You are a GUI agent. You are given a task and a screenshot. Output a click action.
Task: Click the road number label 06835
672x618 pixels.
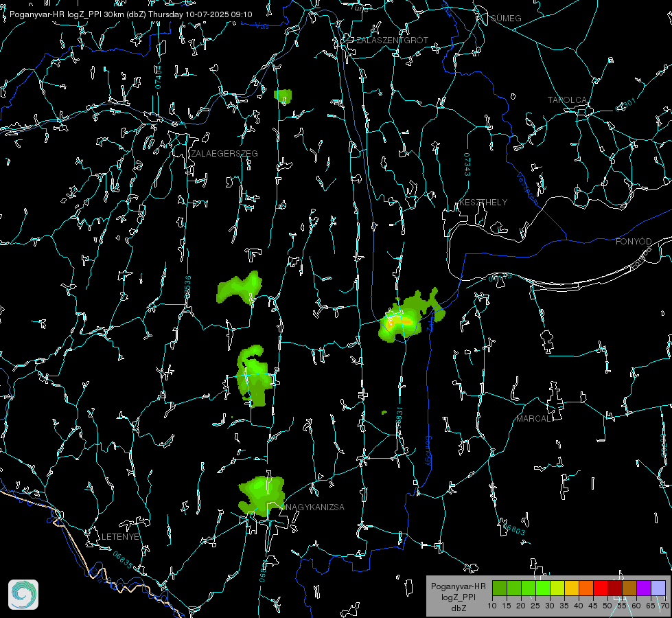coord(123,560)
